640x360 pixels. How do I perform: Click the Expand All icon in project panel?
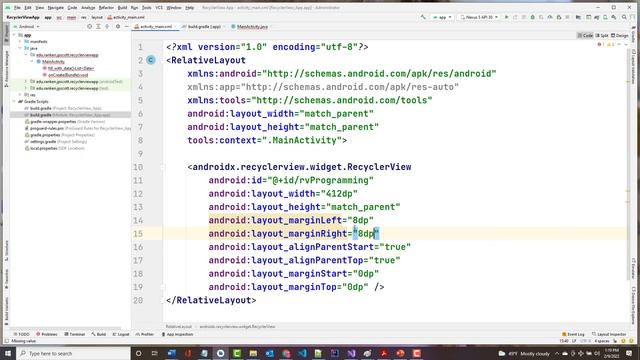[x=98, y=27]
